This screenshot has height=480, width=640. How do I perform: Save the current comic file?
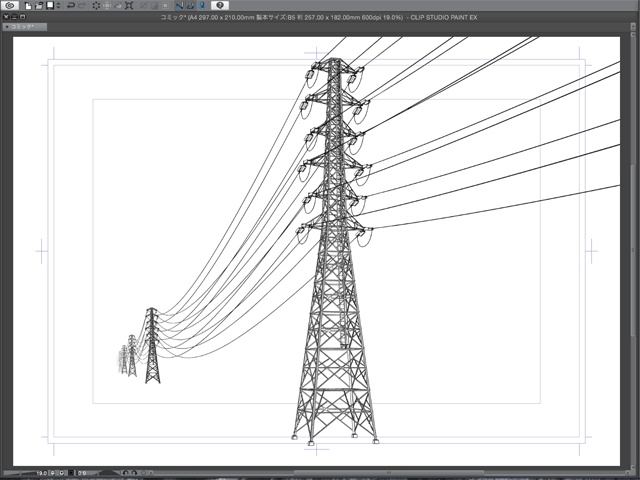tap(50, 5)
